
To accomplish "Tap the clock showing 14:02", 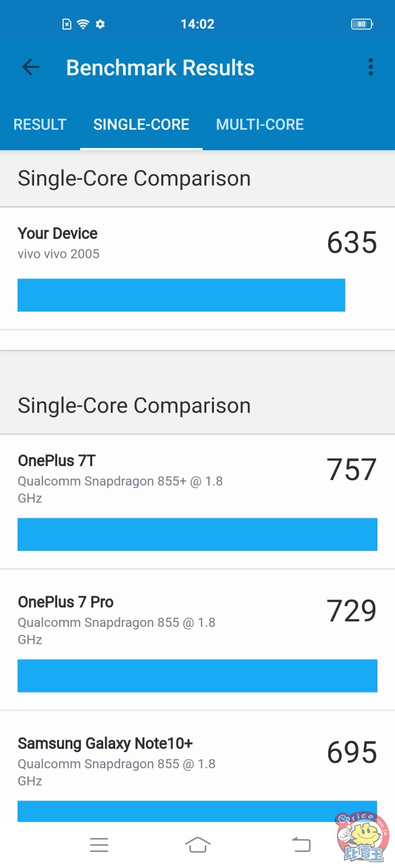I will click(x=198, y=24).
